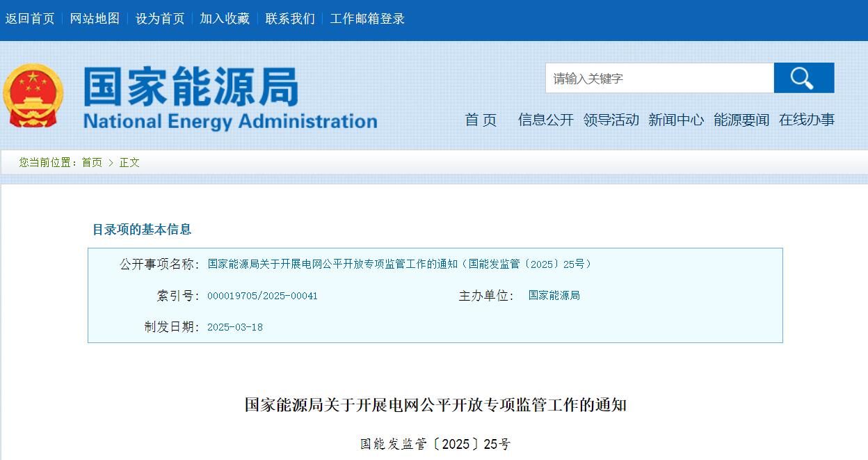Click the 返回首页 top link

click(30, 19)
